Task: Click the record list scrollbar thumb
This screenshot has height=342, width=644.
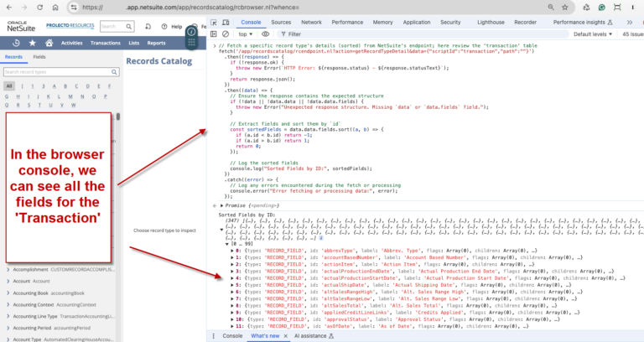Action: [x=118, y=117]
